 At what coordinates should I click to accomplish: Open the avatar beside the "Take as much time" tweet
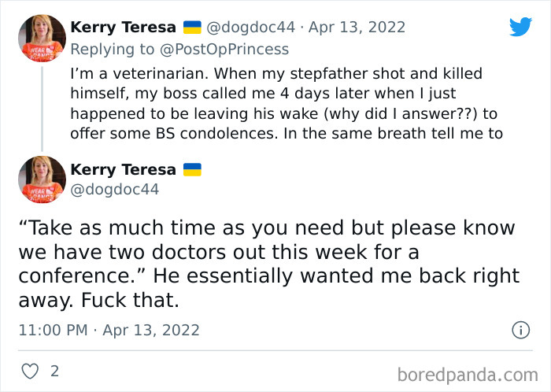coord(42,179)
